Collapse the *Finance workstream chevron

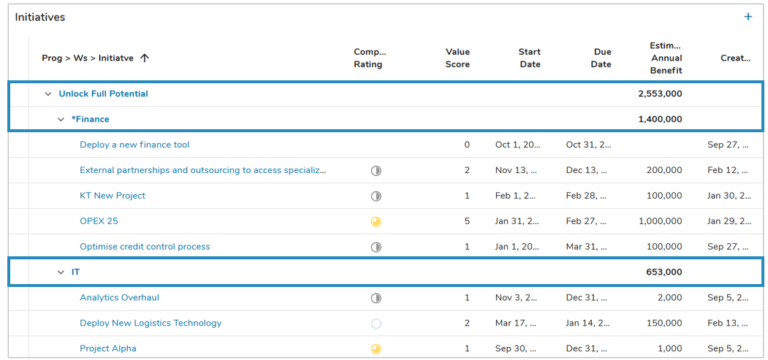[x=61, y=120]
